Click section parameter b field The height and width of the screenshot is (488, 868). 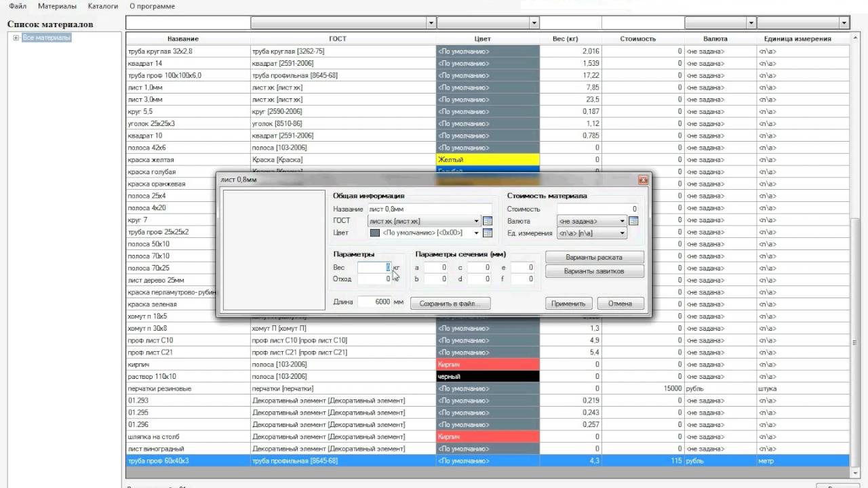pos(435,279)
